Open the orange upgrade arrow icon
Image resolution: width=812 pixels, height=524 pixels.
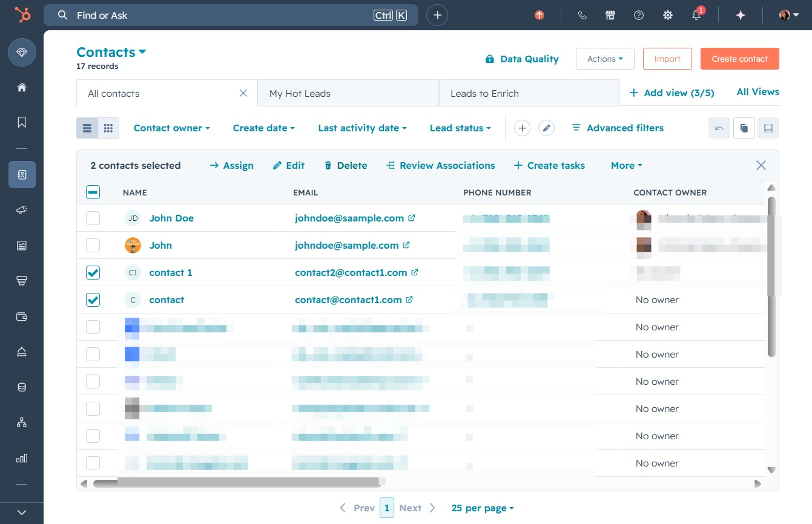point(539,15)
